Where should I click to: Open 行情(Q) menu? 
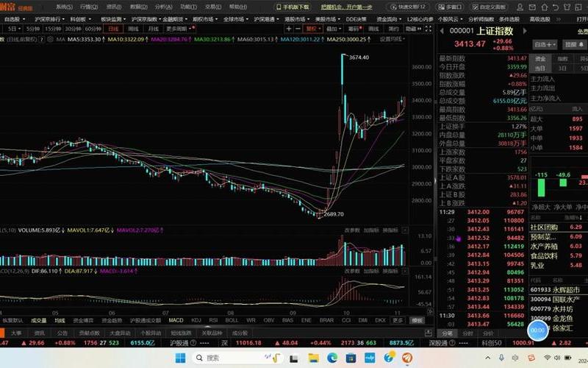click(x=89, y=7)
